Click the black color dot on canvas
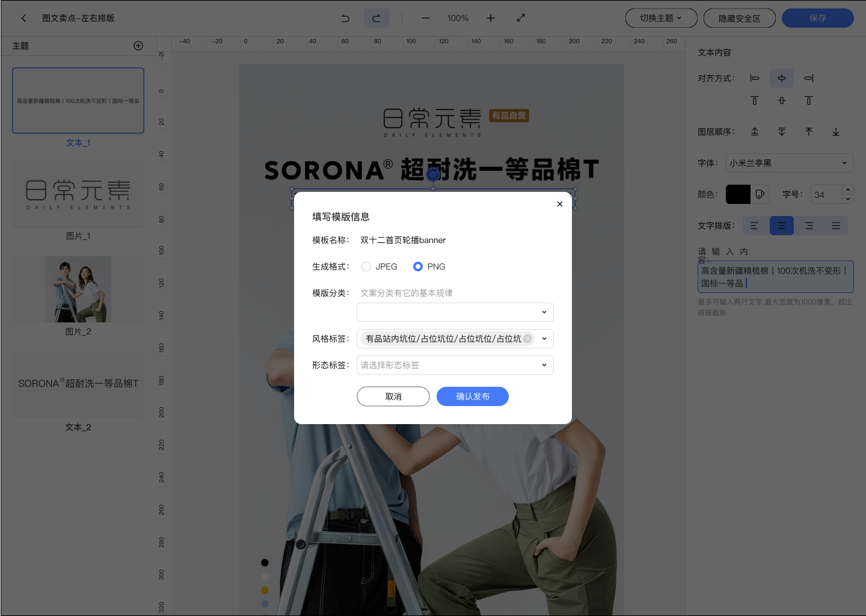 [265, 562]
